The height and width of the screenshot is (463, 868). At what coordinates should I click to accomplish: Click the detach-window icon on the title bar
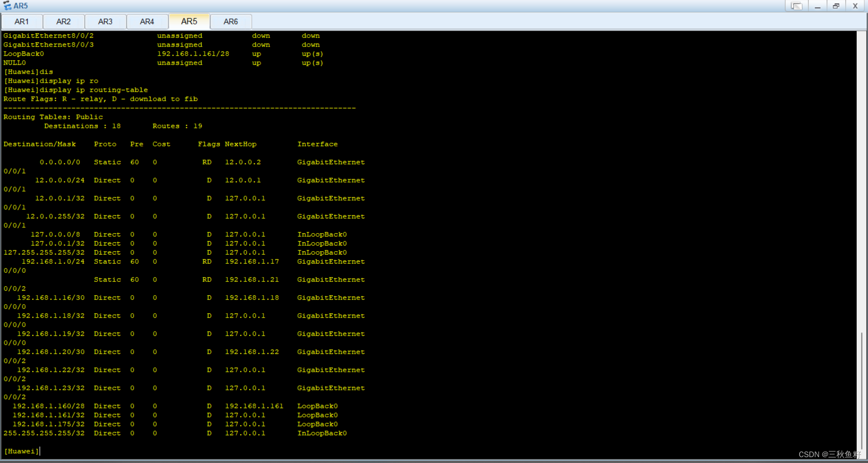click(x=797, y=5)
